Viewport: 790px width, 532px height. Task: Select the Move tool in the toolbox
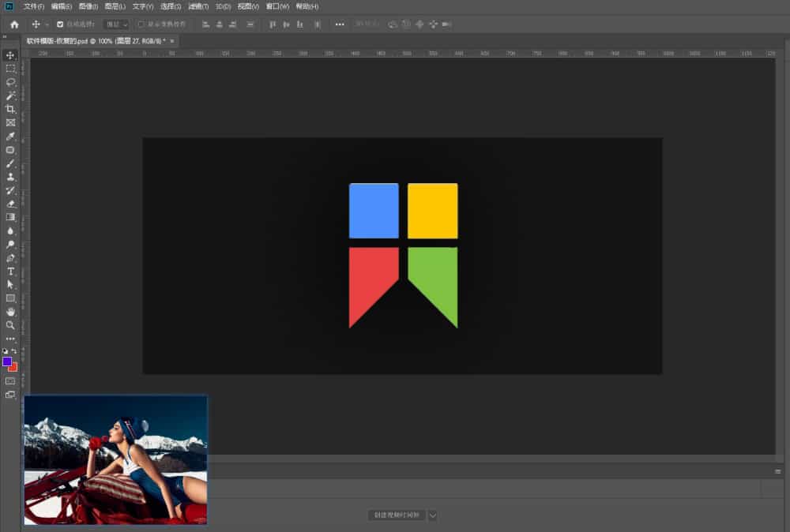point(10,55)
